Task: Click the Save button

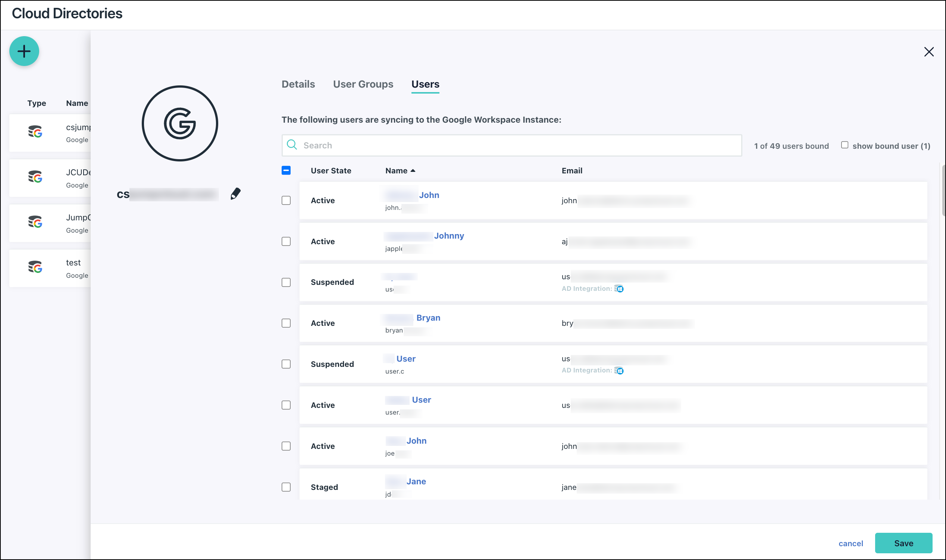Action: (904, 543)
